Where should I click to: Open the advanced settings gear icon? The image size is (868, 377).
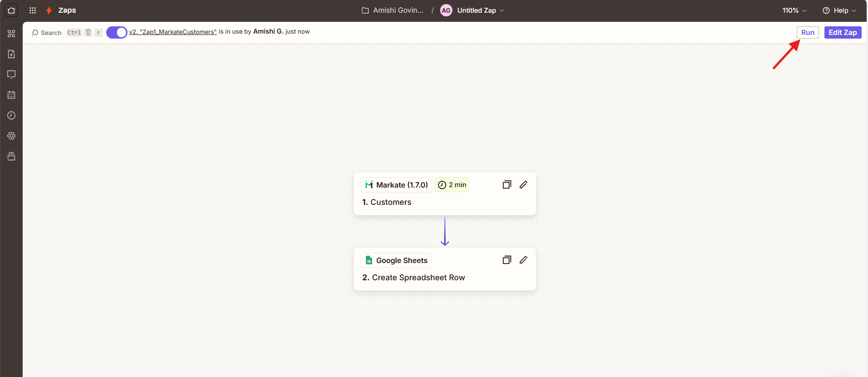(x=11, y=136)
